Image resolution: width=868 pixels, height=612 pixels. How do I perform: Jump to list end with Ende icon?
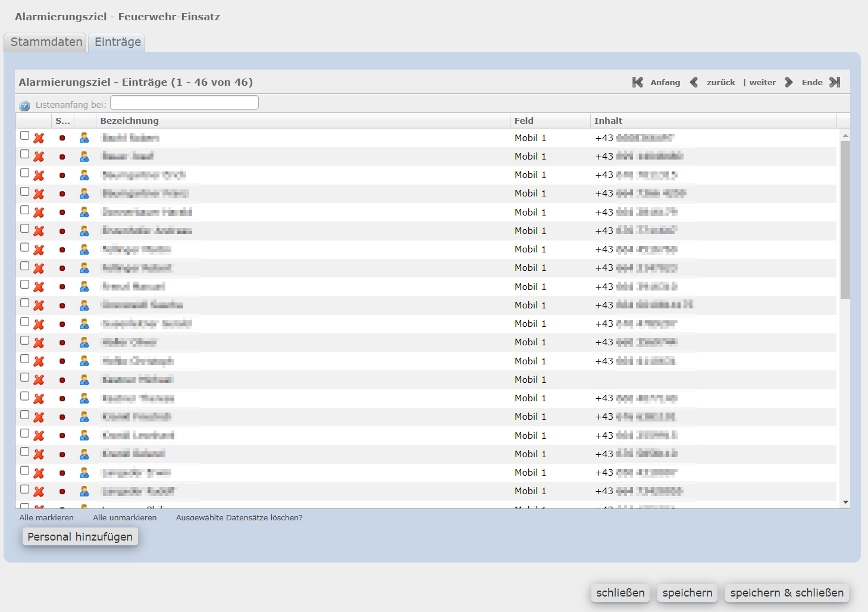[x=835, y=82]
